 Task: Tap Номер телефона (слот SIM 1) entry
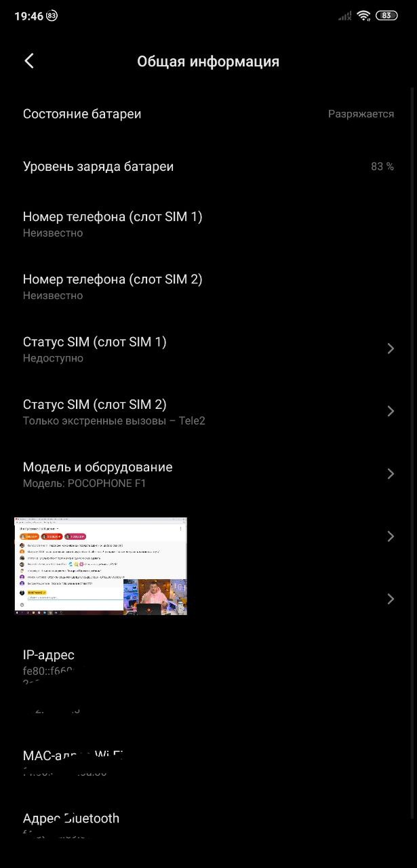[208, 224]
